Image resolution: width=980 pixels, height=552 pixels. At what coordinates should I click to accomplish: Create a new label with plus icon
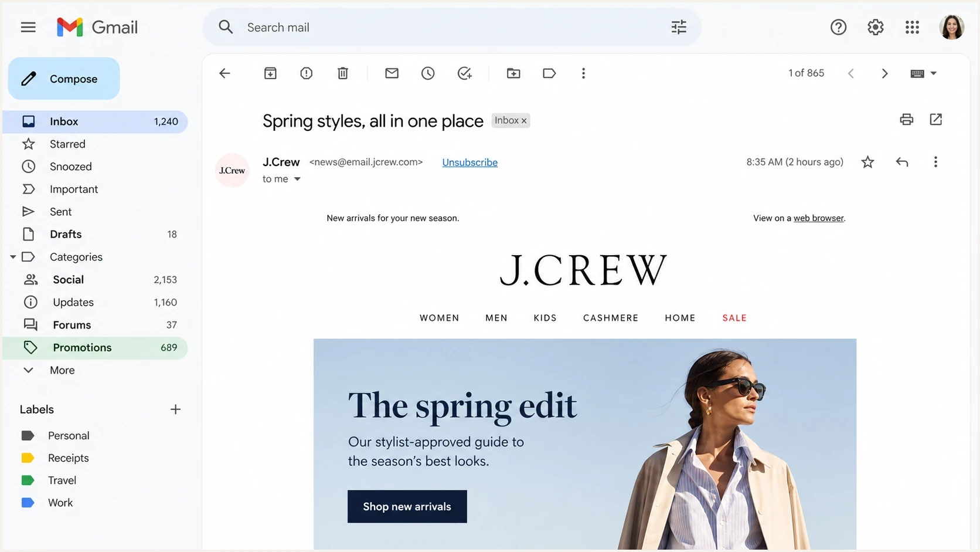(175, 409)
